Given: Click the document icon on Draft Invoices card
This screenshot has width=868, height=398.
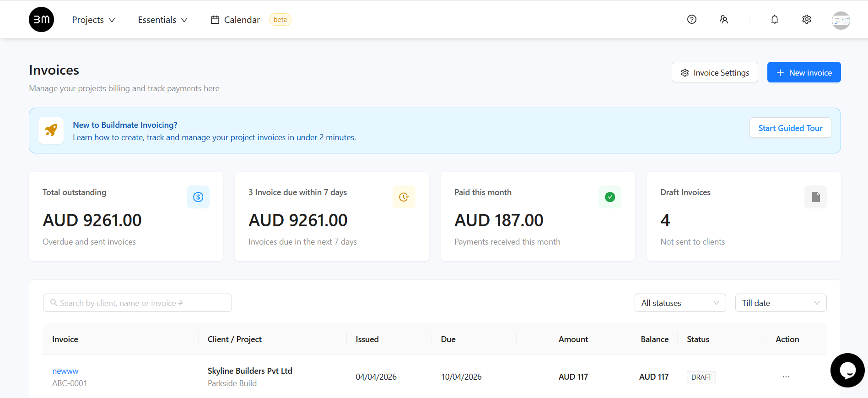Looking at the screenshot, I should tap(816, 197).
